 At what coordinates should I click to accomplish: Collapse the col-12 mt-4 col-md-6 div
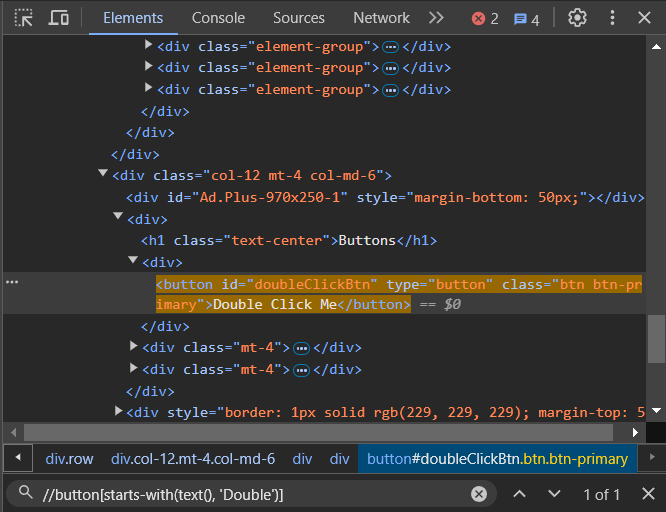[x=103, y=174]
